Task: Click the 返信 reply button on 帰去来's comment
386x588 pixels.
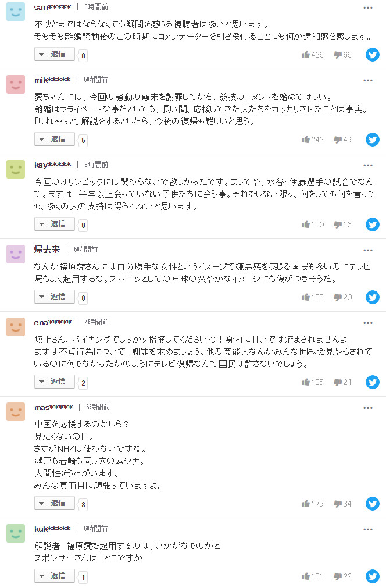Action: click(x=54, y=297)
